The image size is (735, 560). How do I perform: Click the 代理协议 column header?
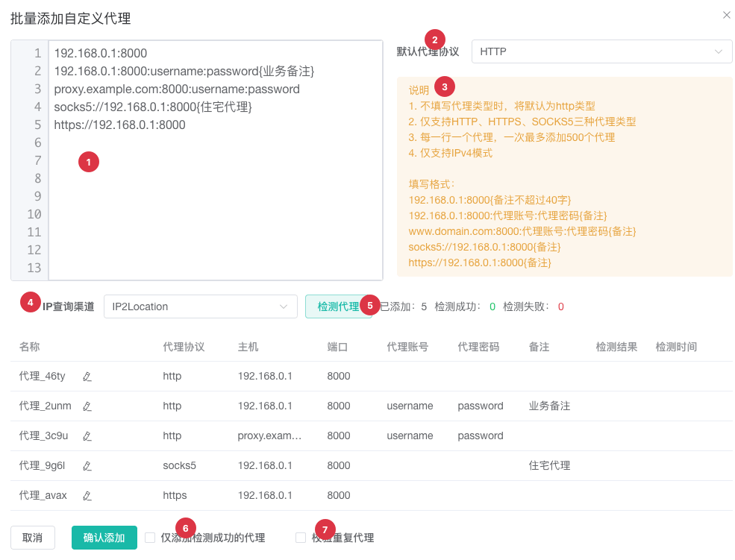point(184,347)
